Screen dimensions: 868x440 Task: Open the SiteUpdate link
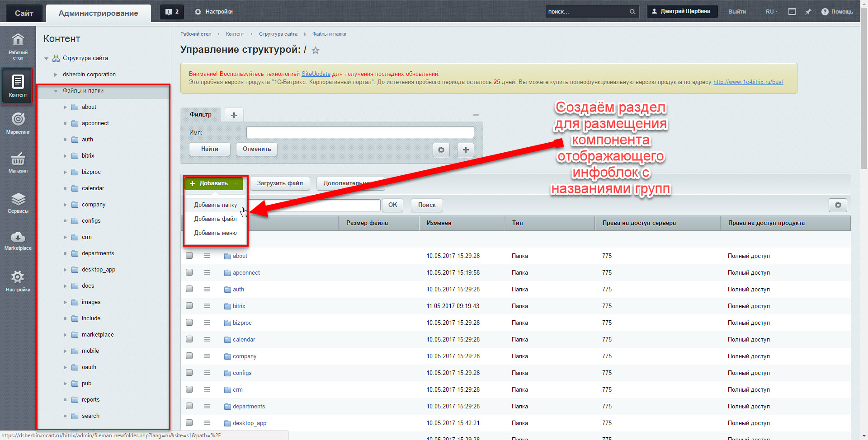pyautogui.click(x=316, y=74)
